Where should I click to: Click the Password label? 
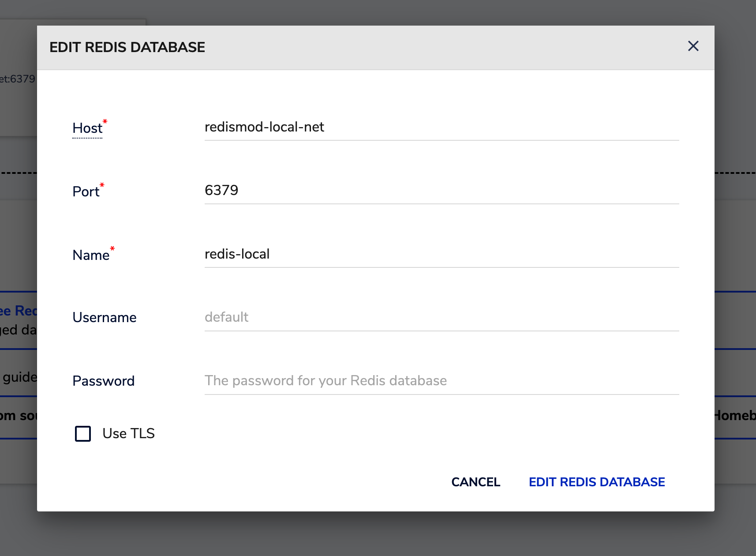click(x=104, y=381)
